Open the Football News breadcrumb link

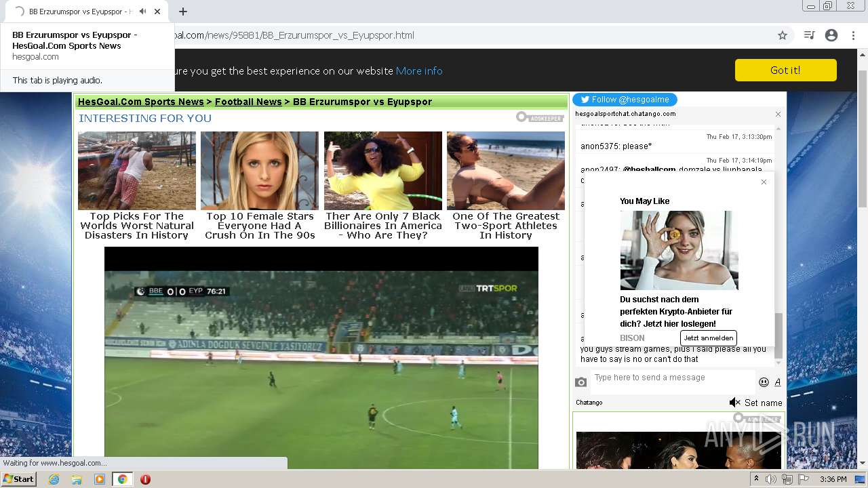click(248, 102)
